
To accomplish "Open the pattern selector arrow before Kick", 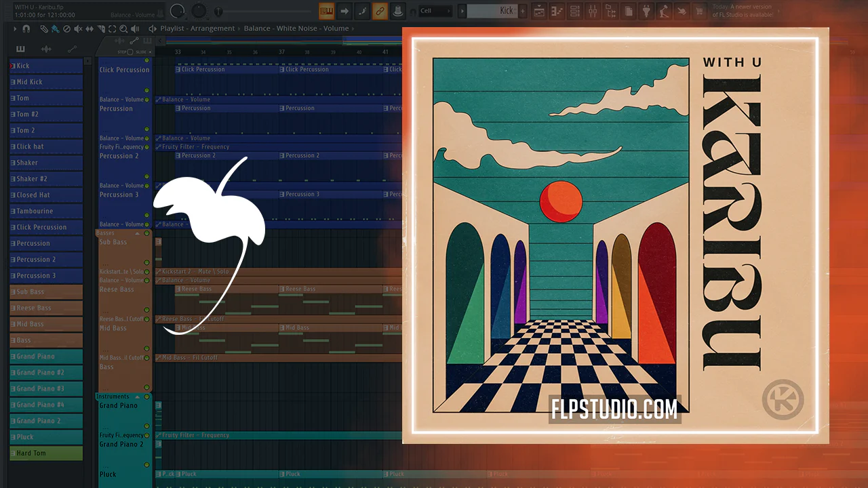I will coord(462,11).
